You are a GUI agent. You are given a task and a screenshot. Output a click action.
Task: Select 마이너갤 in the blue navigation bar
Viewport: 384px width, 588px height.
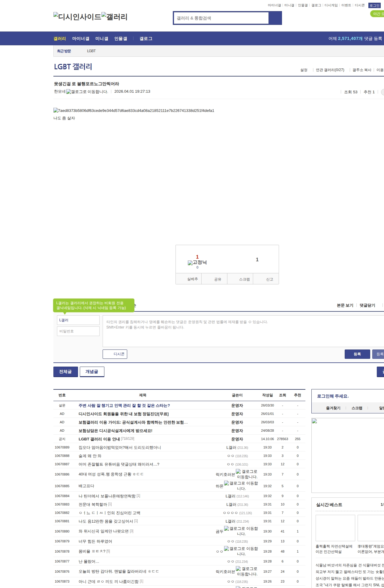(x=81, y=39)
